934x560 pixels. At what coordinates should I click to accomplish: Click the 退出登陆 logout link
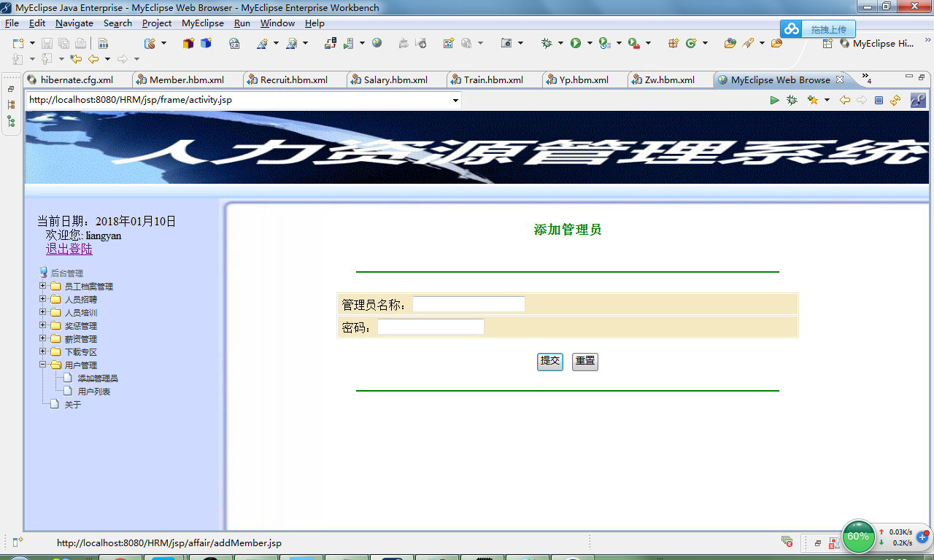click(69, 249)
